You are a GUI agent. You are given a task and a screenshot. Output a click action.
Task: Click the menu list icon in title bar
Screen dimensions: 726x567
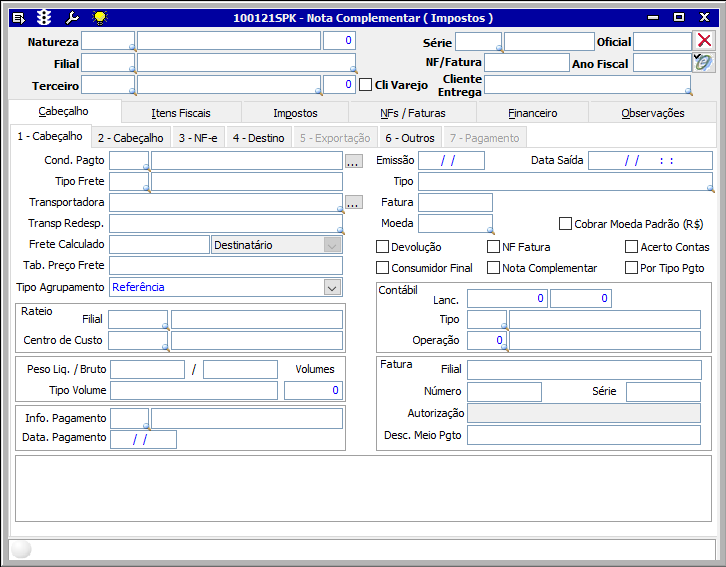pyautogui.click(x=18, y=18)
